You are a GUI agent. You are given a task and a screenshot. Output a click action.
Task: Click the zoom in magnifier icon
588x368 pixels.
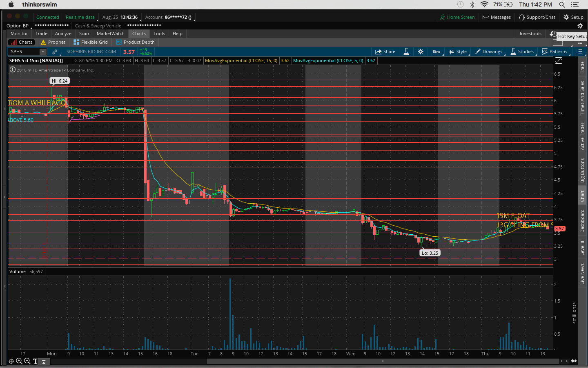click(x=19, y=361)
